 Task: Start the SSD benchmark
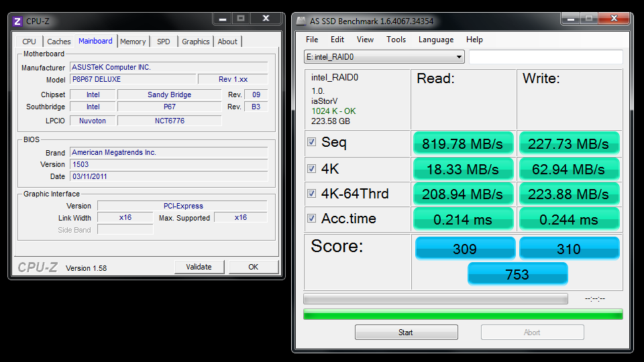click(407, 332)
